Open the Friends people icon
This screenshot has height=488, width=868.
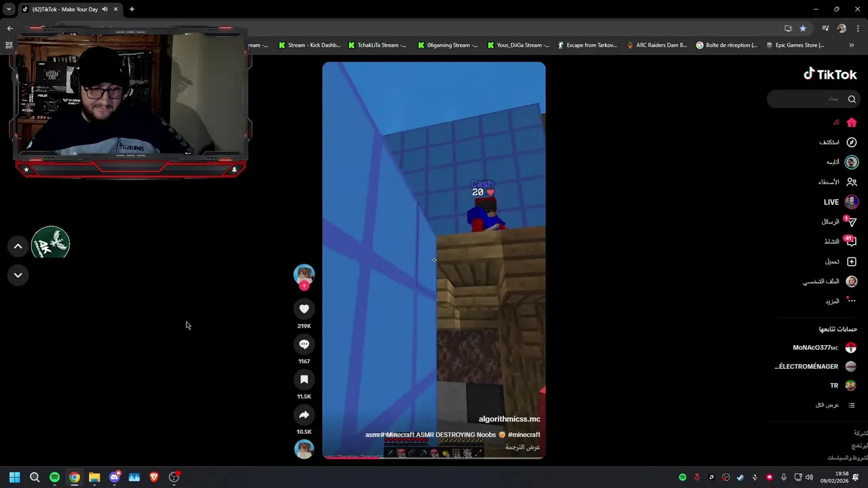click(852, 182)
